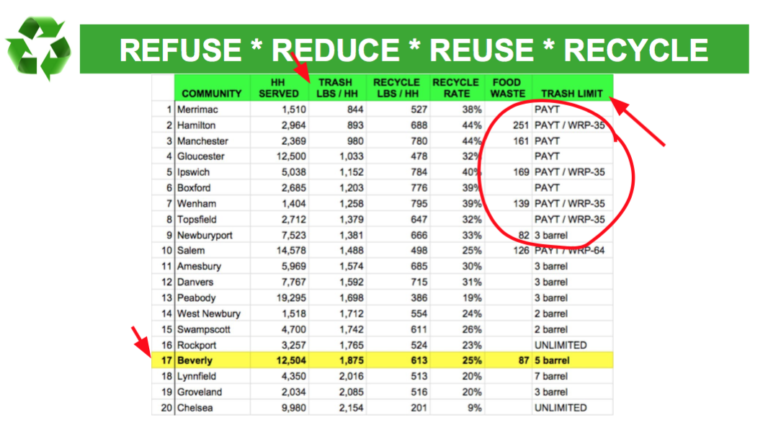
Task: Select Merrimac's trash value 844
Action: pos(355,109)
